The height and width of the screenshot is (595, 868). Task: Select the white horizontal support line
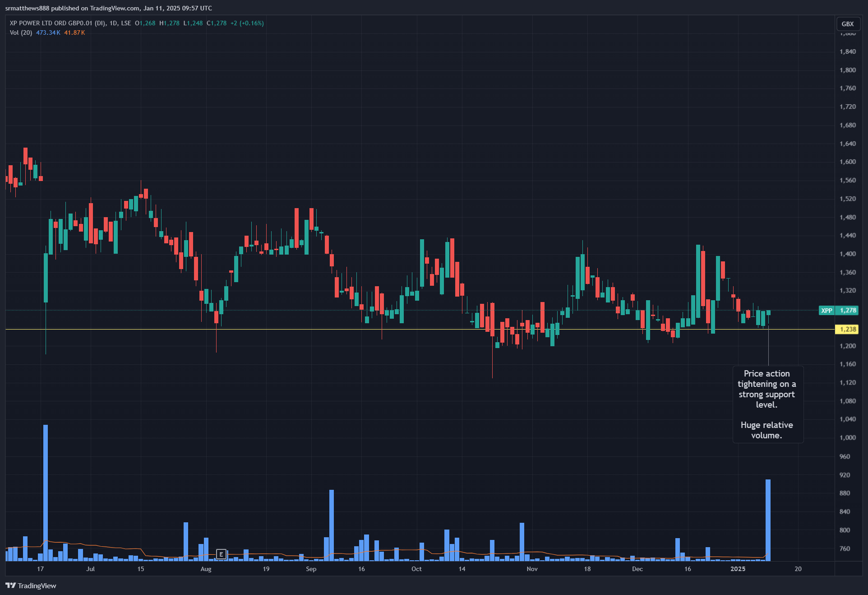[x=420, y=330]
